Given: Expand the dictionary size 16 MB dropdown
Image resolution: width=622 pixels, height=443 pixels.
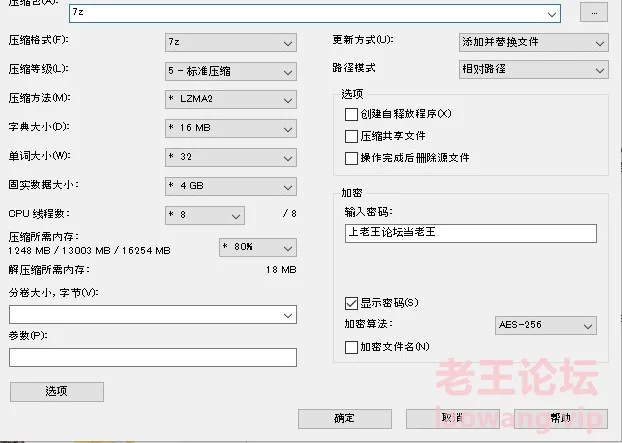Looking at the screenshot, I should tap(230, 128).
